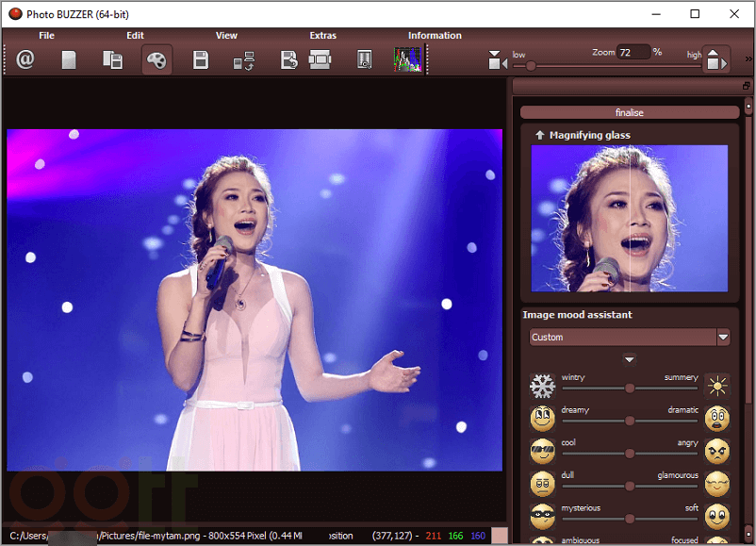Image resolution: width=756 pixels, height=546 pixels.
Task: Open the File menu
Action: point(47,36)
